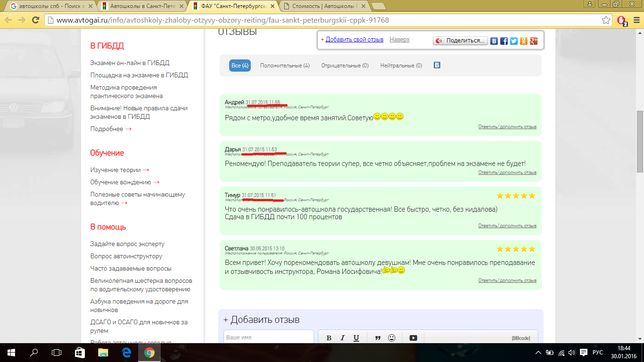Open the Windows Start menu
644x362 pixels.
[x=11, y=353]
